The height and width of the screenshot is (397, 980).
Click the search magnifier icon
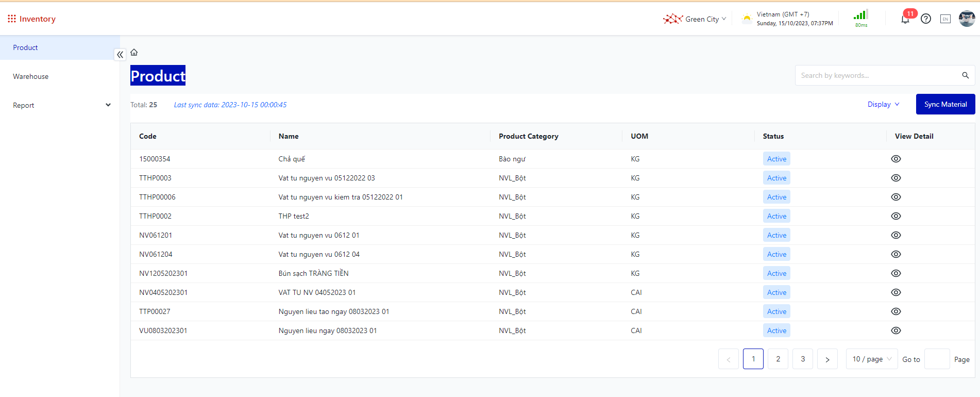pos(965,75)
